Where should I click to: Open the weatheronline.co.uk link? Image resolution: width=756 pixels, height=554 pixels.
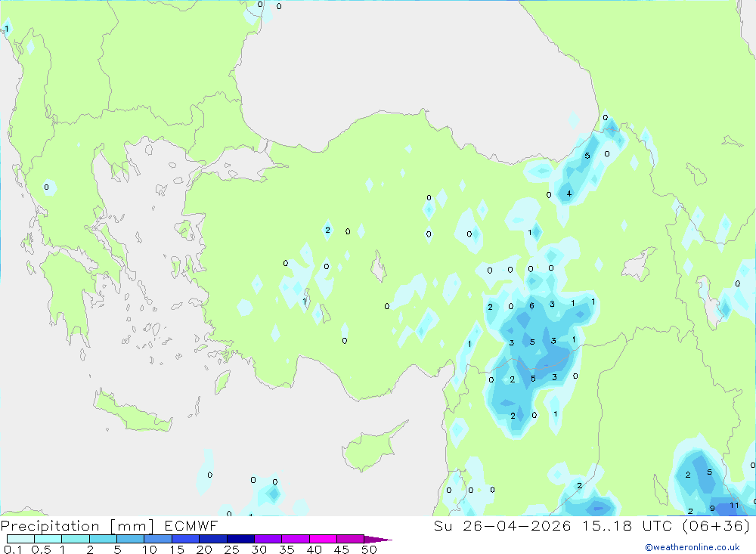[692, 547]
